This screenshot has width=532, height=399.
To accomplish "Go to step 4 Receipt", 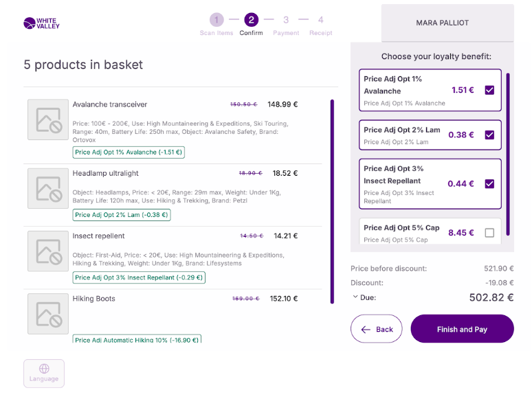I will point(320,21).
